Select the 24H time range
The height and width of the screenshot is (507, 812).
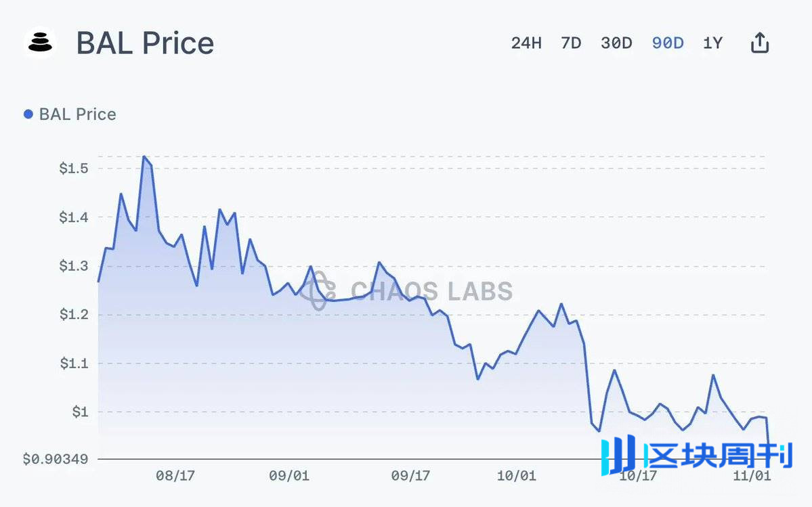point(527,42)
